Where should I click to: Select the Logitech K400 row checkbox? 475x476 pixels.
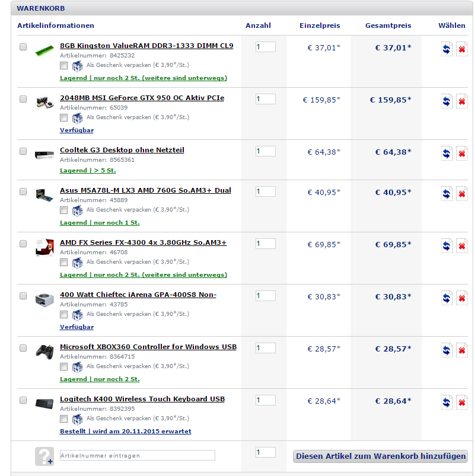tap(23, 400)
